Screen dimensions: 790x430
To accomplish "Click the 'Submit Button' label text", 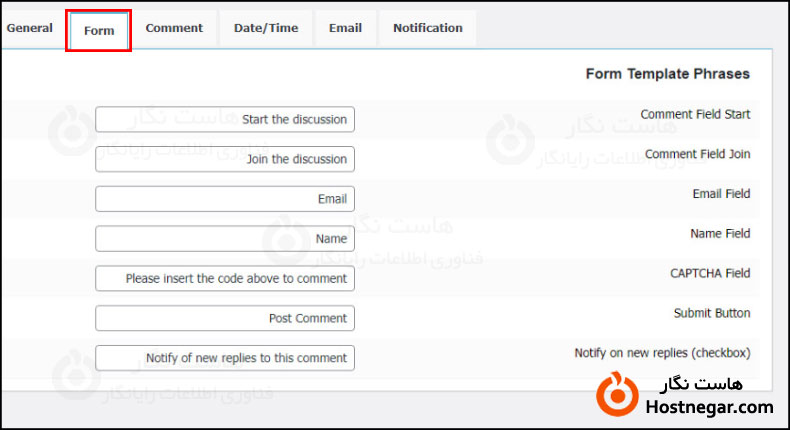I will coord(712,313).
